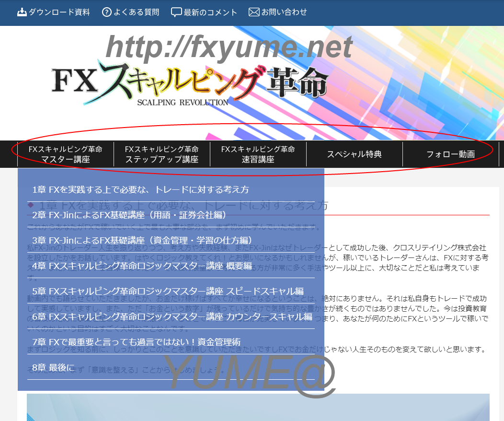
Task: Open the よくある質問 link
Action: click(x=136, y=12)
